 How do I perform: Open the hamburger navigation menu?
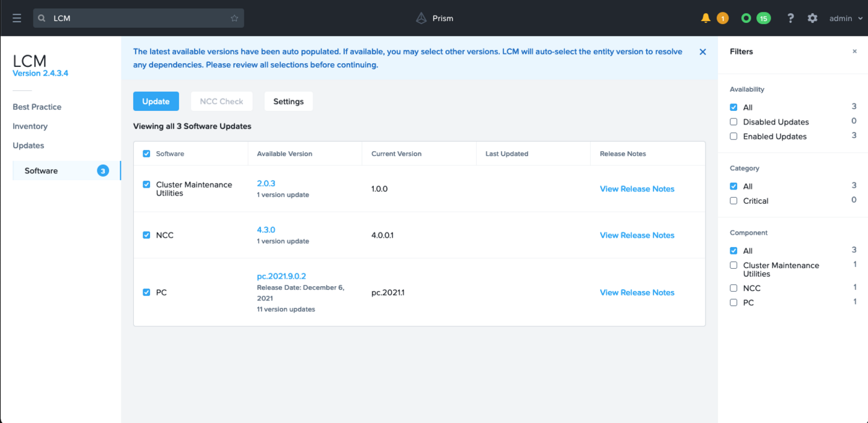(x=17, y=18)
